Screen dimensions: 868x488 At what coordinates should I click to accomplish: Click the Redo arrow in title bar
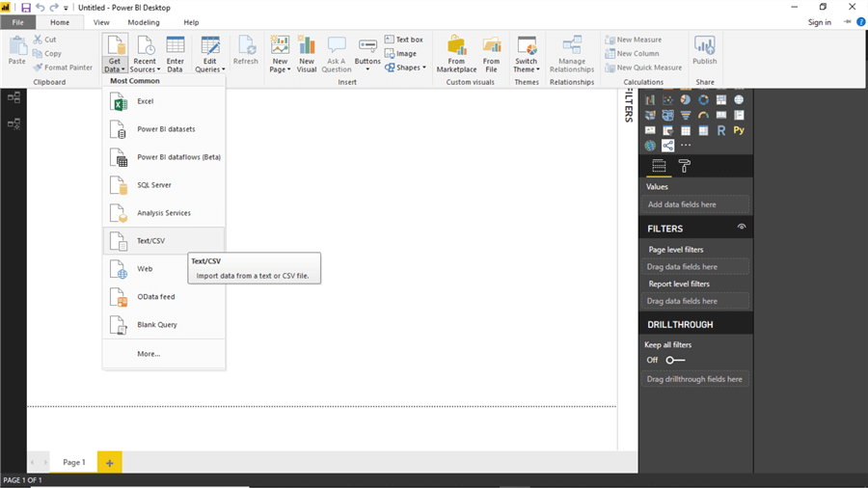pos(54,8)
